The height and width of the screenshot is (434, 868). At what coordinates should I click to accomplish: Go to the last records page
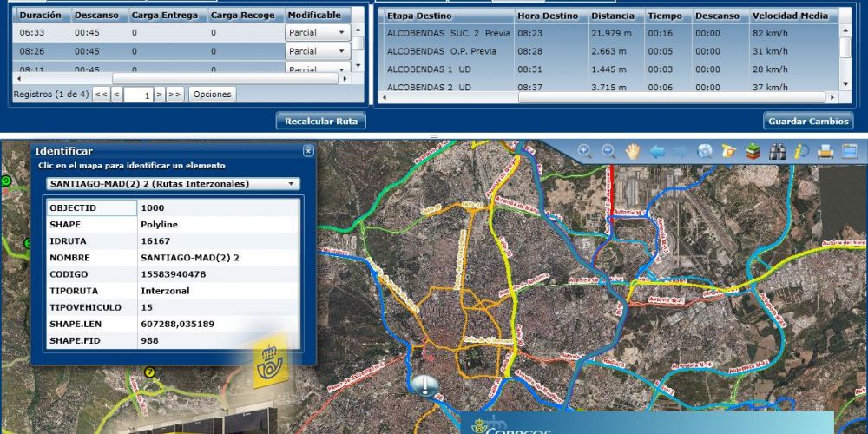[x=174, y=94]
